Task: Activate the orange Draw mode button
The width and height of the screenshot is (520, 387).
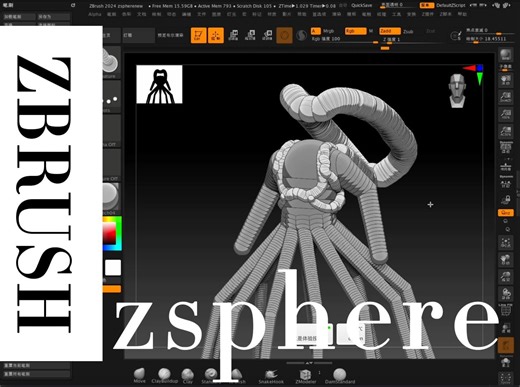Action: pyautogui.click(x=216, y=35)
